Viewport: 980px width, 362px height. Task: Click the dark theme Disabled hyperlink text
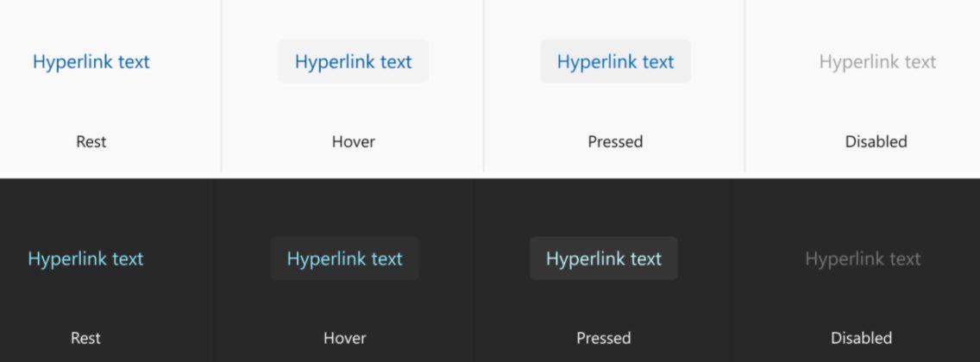point(863,259)
